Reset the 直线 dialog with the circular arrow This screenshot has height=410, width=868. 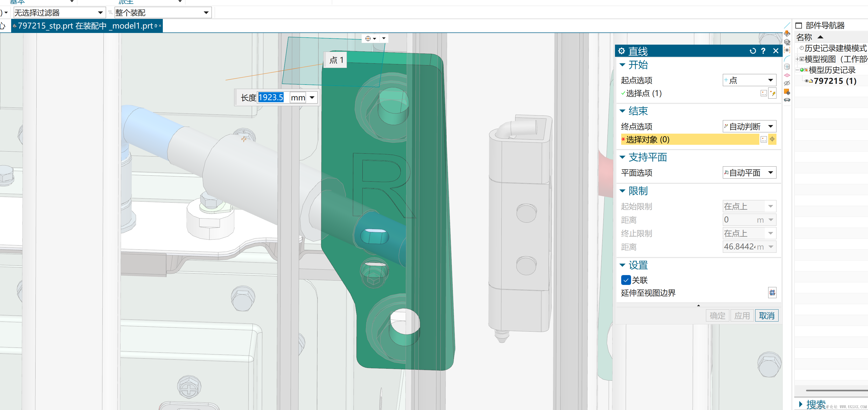[x=752, y=51]
